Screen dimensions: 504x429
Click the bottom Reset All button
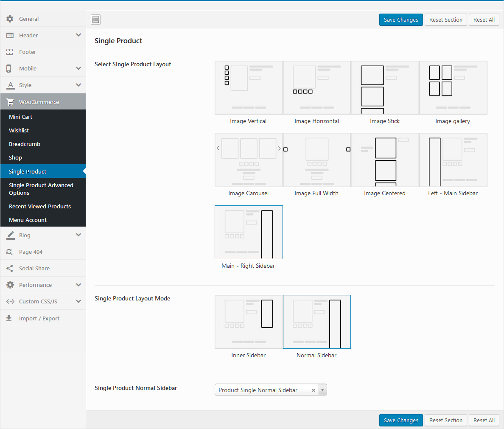tap(484, 421)
